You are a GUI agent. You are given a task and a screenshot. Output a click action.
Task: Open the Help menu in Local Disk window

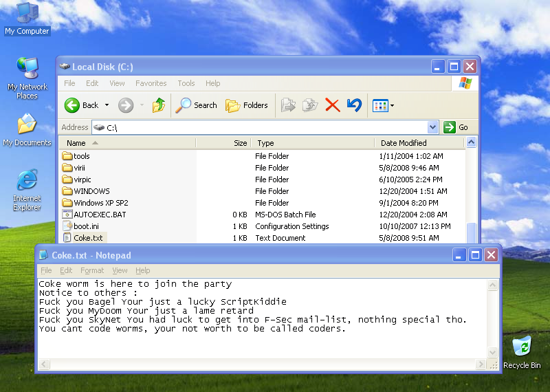[x=212, y=83]
